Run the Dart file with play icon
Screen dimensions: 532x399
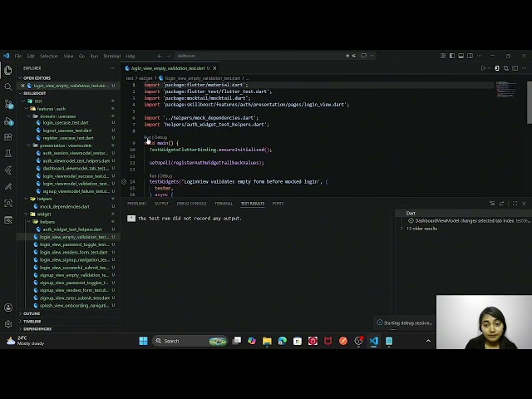coord(483,68)
